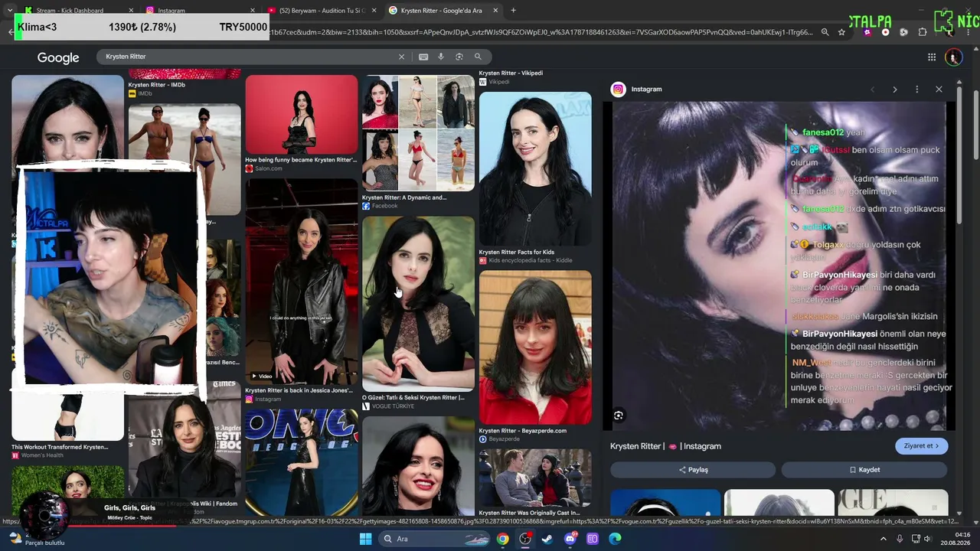Start voice search with microphone icon
The image size is (980, 551).
(x=441, y=57)
